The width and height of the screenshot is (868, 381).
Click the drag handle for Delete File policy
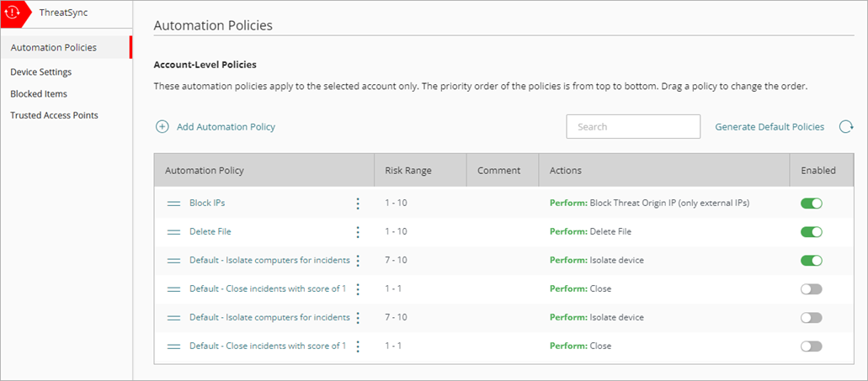[173, 232]
